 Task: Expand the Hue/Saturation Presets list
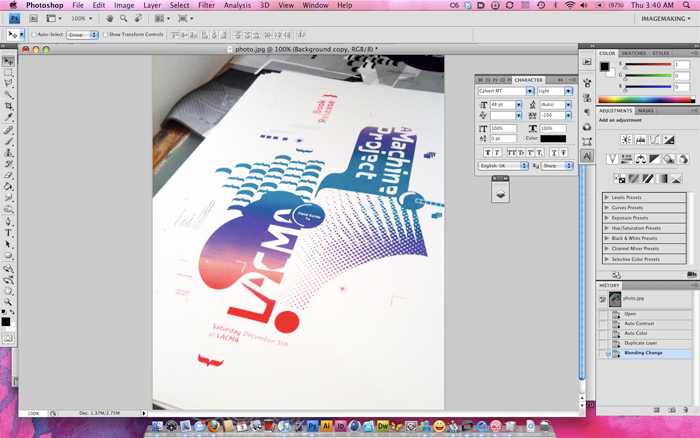pyautogui.click(x=607, y=228)
